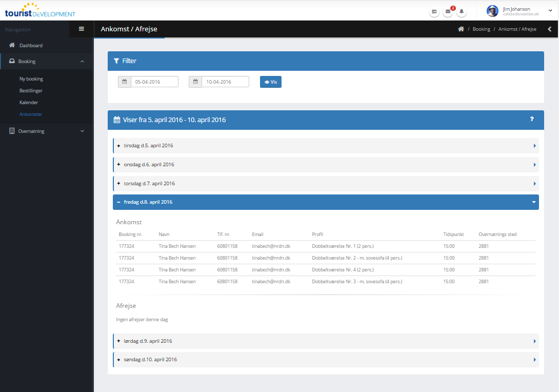Click the calendar icon beside 05-04-2016 field

click(x=124, y=82)
